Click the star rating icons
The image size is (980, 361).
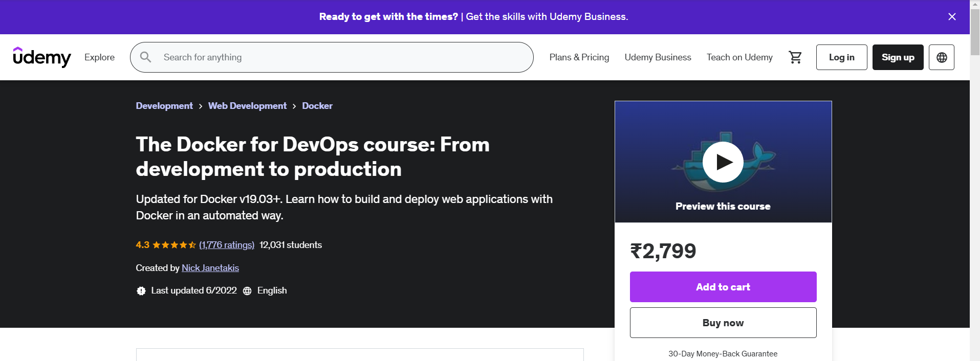pyautogui.click(x=174, y=245)
